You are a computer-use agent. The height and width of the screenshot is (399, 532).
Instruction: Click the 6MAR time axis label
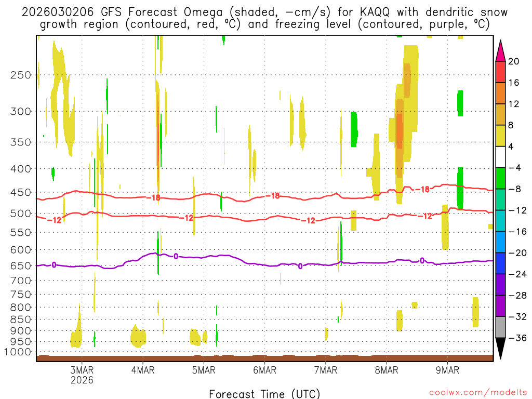[264, 370]
